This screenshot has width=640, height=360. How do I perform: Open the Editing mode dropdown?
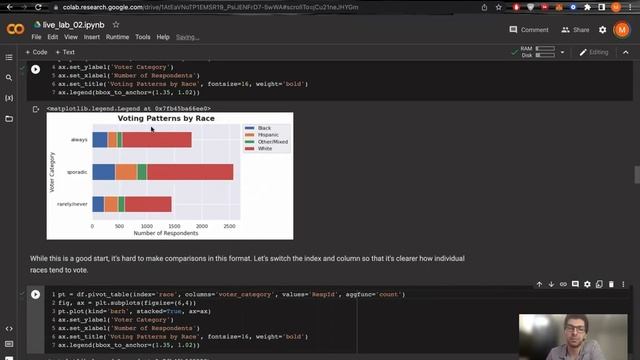593,52
